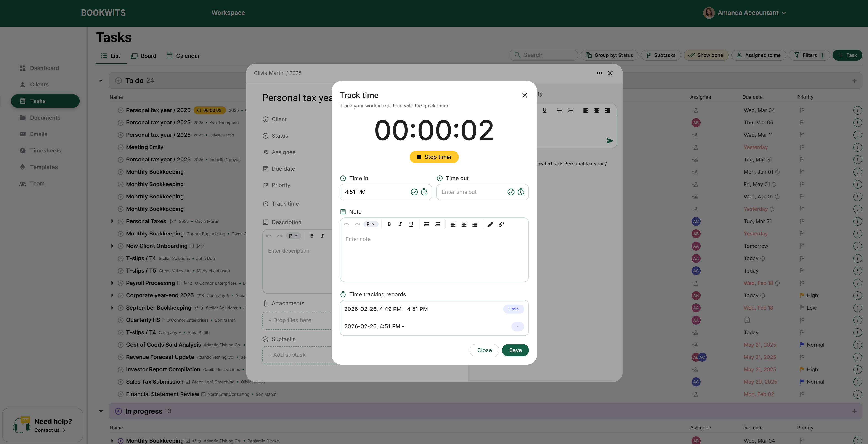This screenshot has height=444, width=868.
Task: Open Timesheets from the sidebar
Action: pos(45,151)
